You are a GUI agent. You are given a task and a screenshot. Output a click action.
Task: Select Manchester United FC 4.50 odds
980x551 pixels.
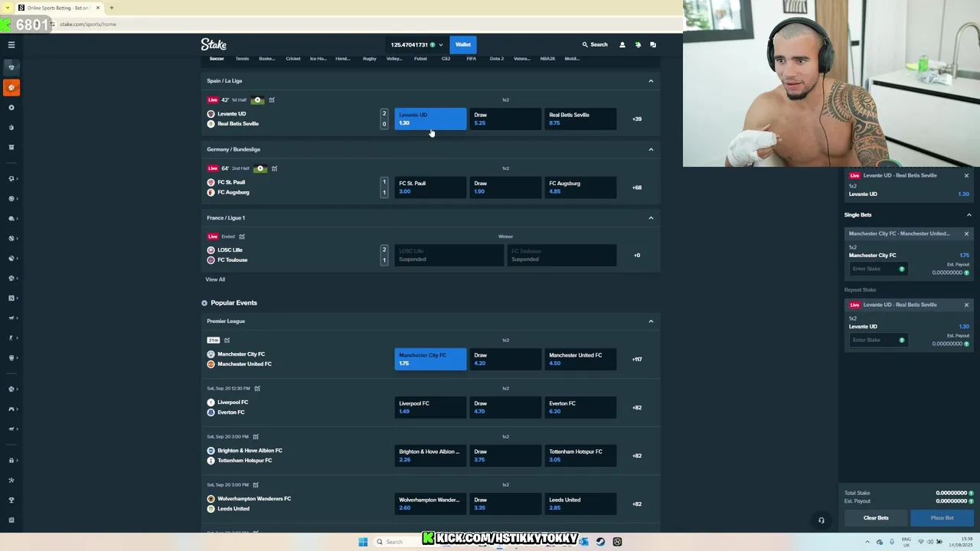(x=580, y=359)
